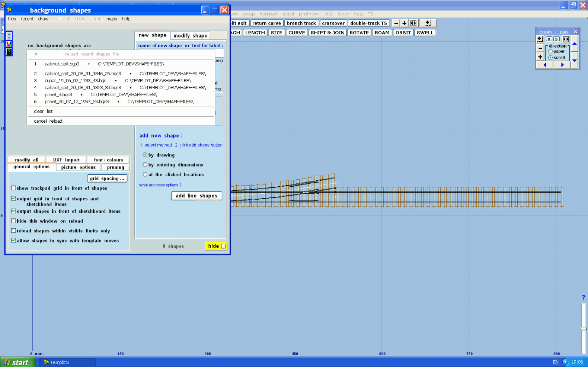Open 'what are these options ?' link
Viewport: 588px width, 367px height.
(x=160, y=185)
